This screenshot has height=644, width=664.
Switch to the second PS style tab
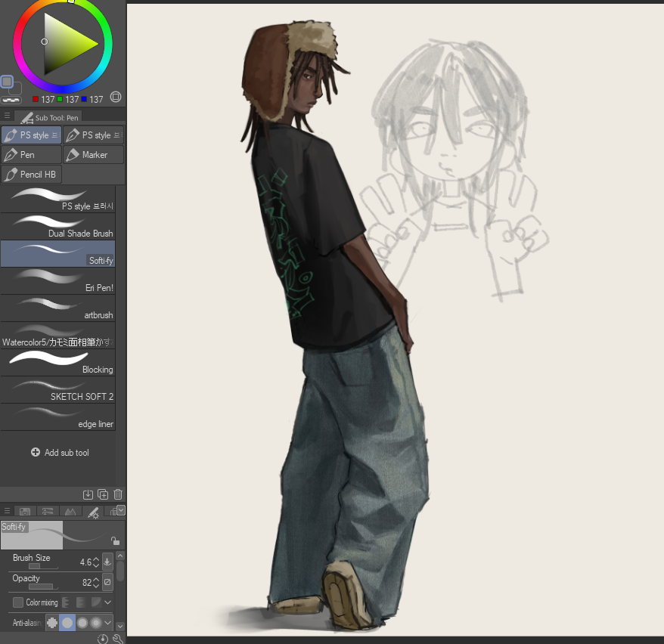click(93, 135)
